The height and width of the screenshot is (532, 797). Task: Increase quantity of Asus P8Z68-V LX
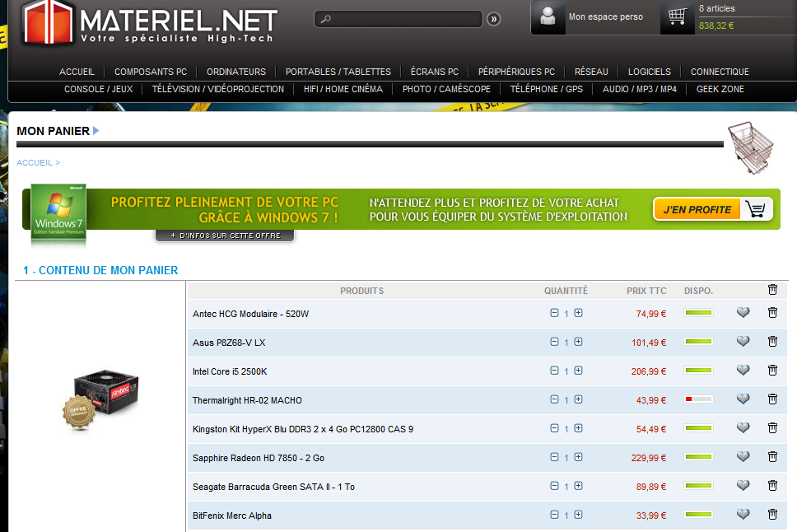click(578, 342)
